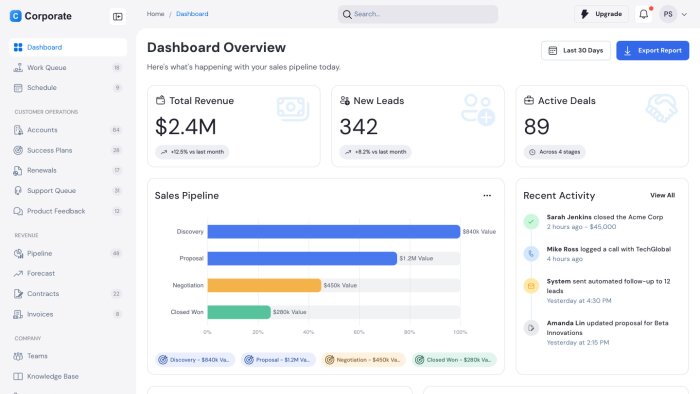The width and height of the screenshot is (700, 394).
Task: Open Schedule in the sidebar
Action: click(x=68, y=87)
